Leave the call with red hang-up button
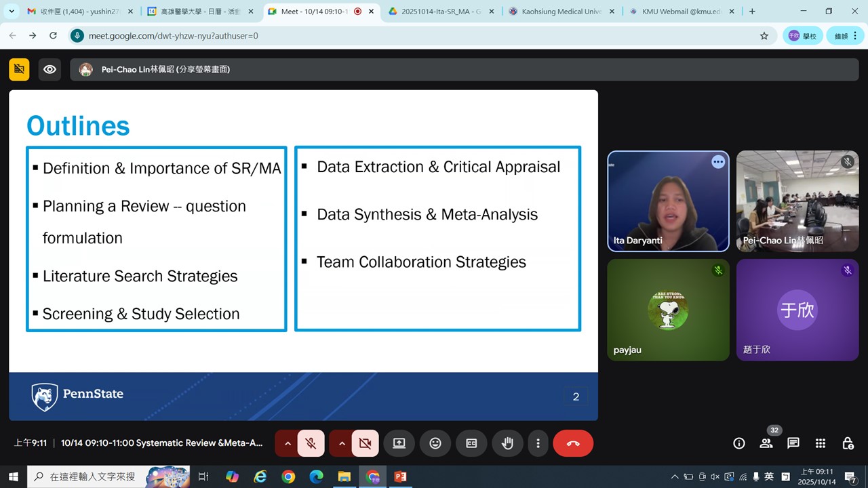Image resolution: width=868 pixels, height=488 pixels. 573,443
